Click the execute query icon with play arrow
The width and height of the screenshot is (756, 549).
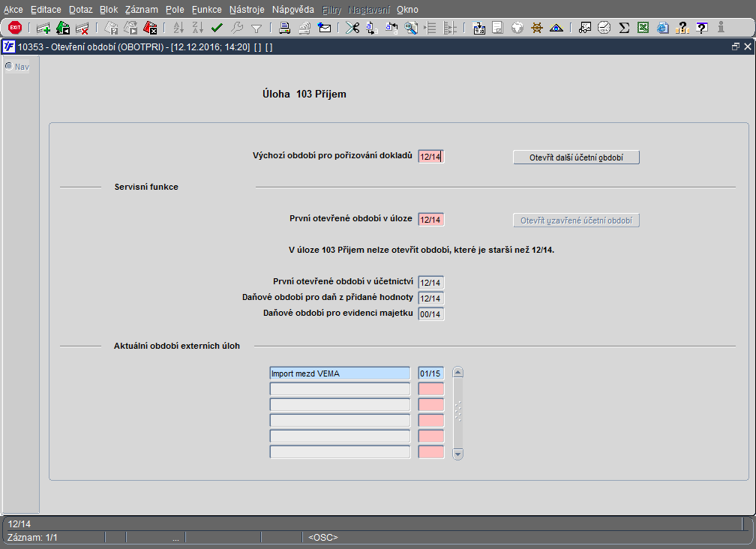pos(130,28)
